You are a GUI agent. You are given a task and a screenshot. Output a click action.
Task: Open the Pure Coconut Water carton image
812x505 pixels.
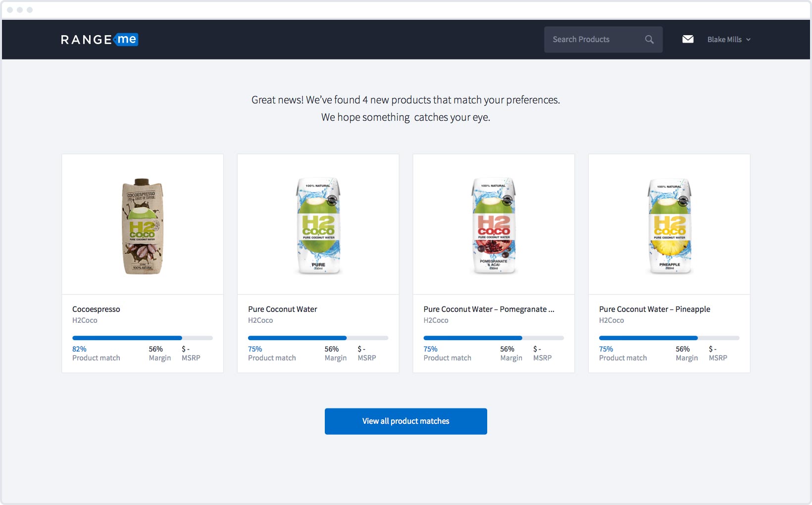click(x=318, y=226)
